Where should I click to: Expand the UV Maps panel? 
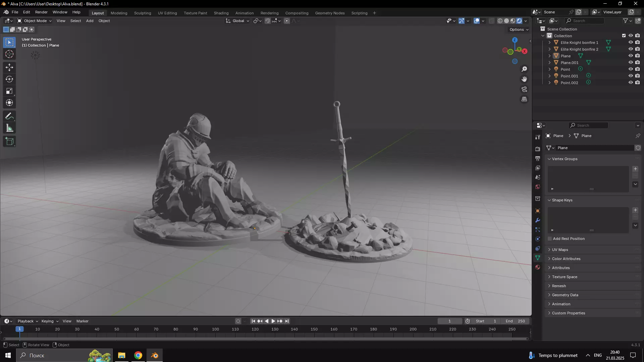coord(560,250)
